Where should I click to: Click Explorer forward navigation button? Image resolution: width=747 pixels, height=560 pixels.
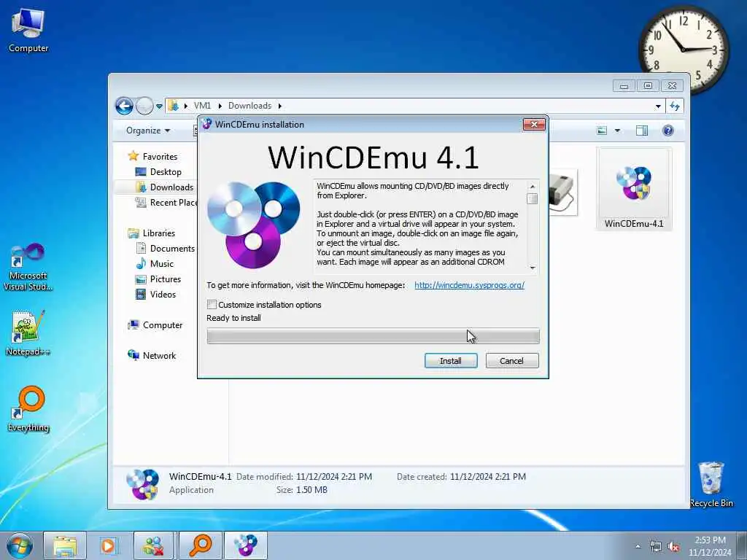(144, 106)
